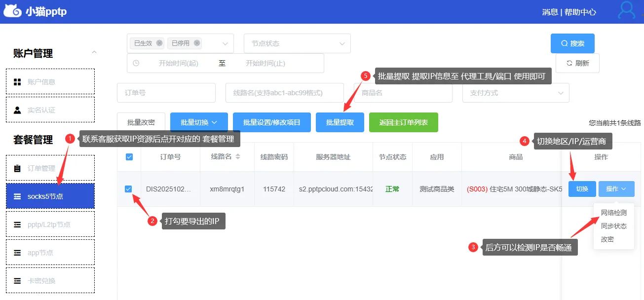Click the 小猫pptp cat logo
The width and height of the screenshot is (644, 300).
point(12,11)
